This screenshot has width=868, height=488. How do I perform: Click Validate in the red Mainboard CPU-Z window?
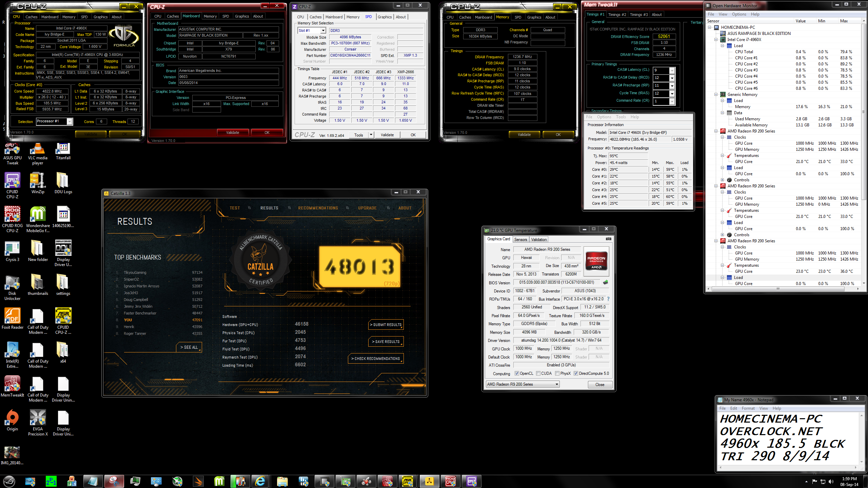click(233, 133)
